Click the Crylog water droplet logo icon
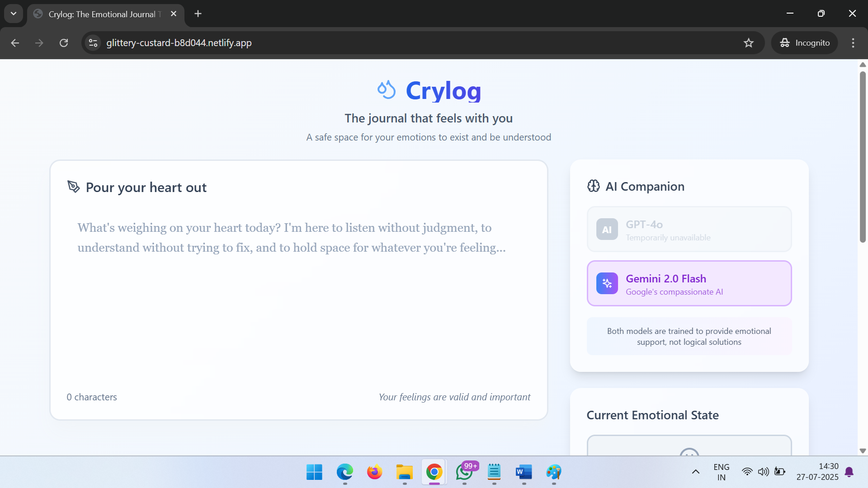This screenshot has height=488, width=868. coord(386,90)
